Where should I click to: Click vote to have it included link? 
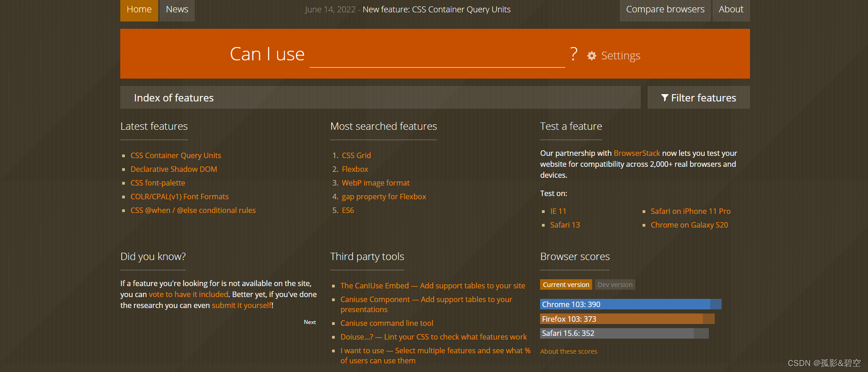[x=188, y=294]
